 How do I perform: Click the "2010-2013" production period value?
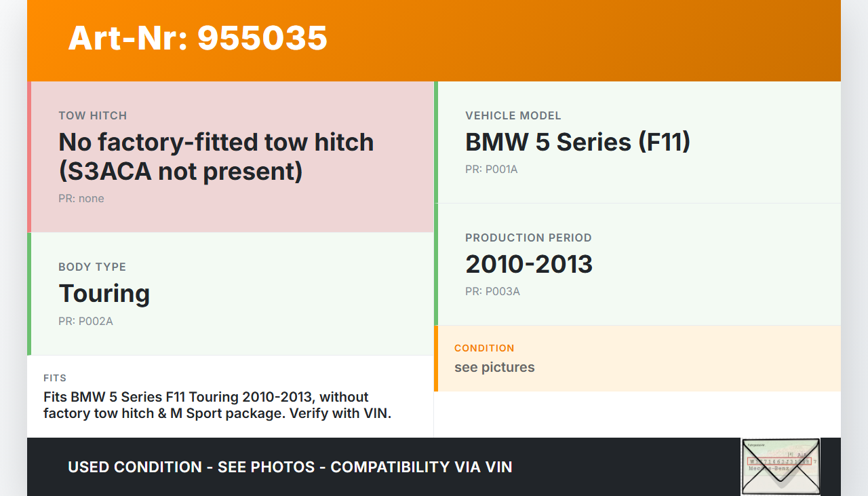pyautogui.click(x=529, y=265)
